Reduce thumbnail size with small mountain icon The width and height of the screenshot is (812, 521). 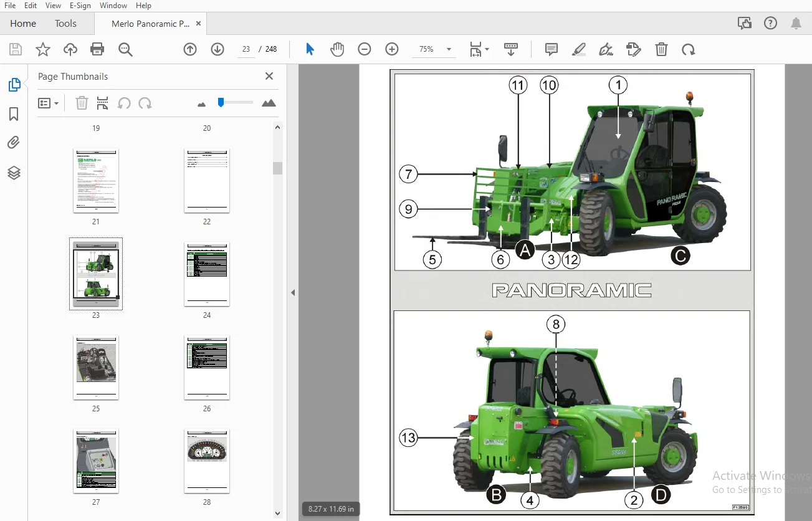[x=201, y=104]
